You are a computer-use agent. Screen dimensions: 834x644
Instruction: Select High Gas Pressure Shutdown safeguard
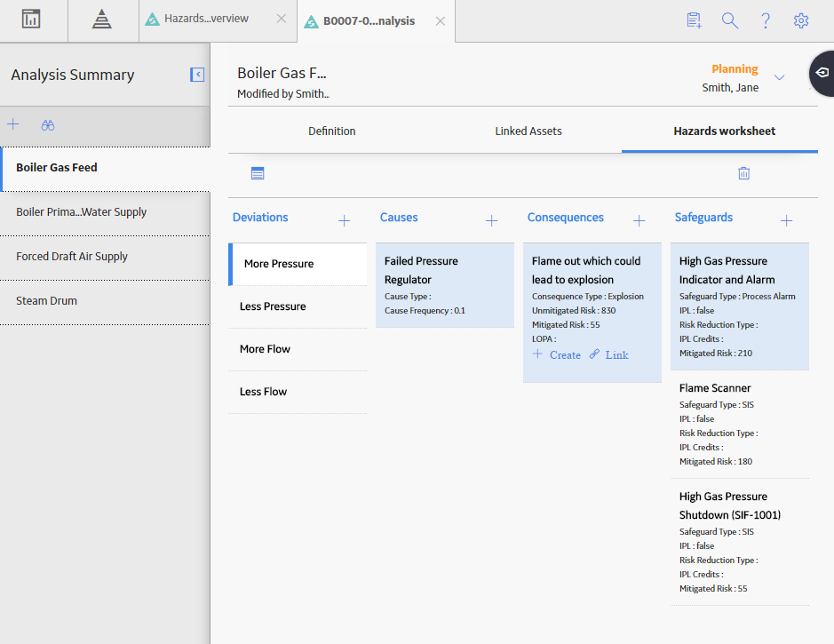740,542
